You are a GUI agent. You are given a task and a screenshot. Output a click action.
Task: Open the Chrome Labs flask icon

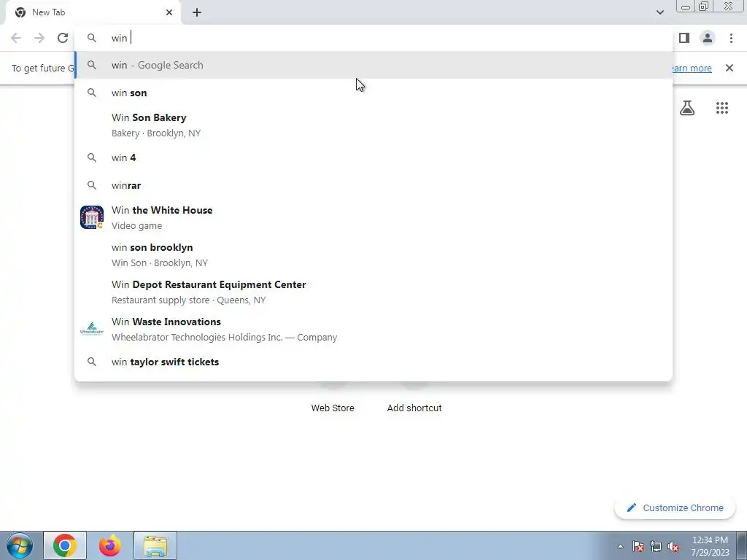click(687, 108)
